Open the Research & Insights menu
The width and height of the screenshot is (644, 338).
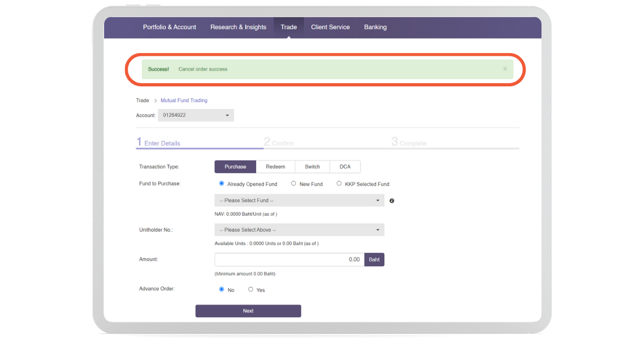coord(238,27)
